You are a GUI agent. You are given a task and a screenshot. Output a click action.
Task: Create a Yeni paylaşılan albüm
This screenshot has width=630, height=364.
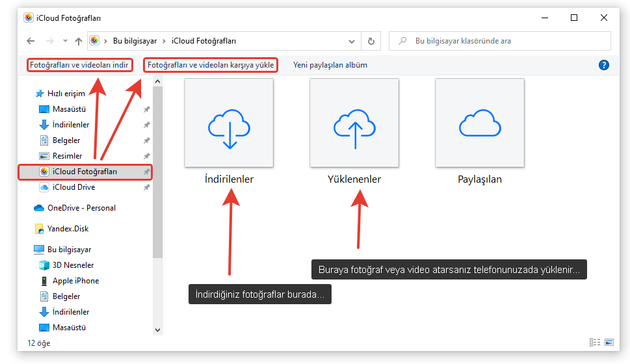(x=330, y=65)
